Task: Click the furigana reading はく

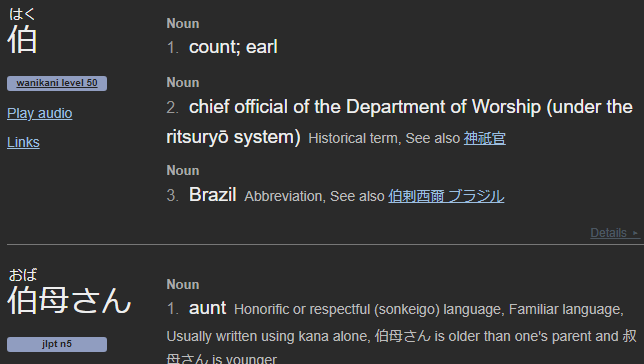Action: (x=22, y=14)
